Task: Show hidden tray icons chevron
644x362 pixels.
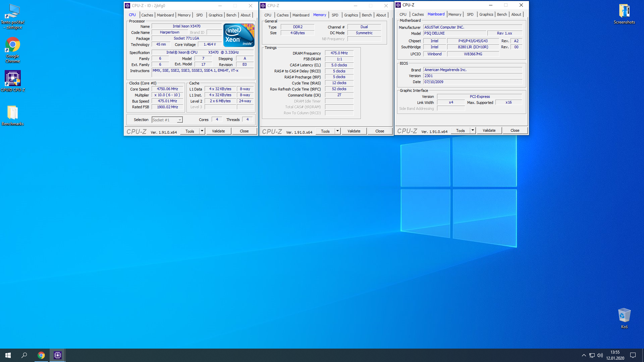Action: click(x=584, y=355)
